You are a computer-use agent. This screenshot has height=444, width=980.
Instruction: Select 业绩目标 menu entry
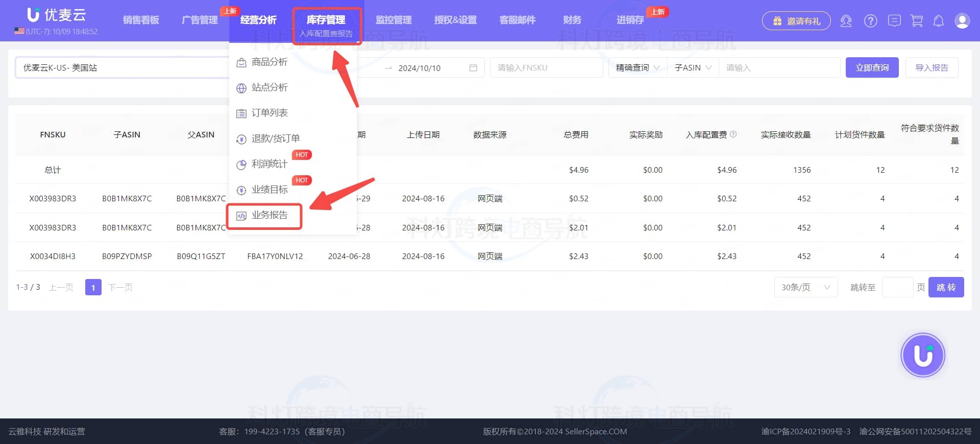(269, 189)
